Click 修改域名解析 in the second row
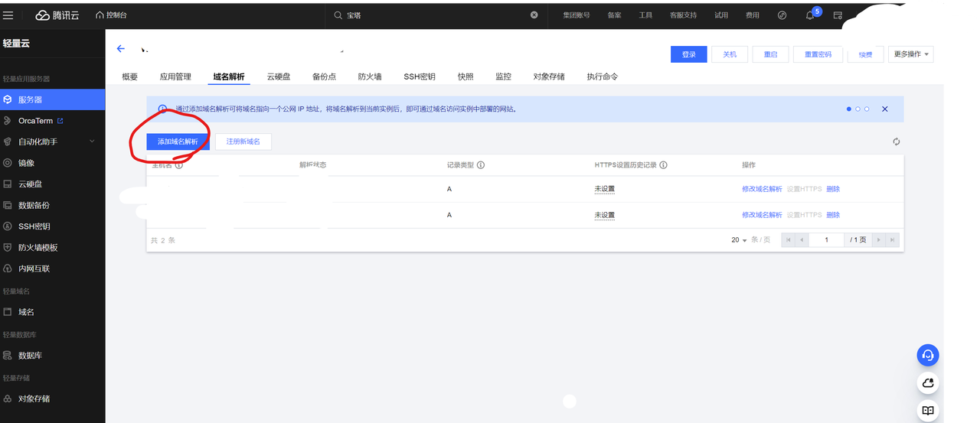980x423 pixels. click(x=762, y=215)
